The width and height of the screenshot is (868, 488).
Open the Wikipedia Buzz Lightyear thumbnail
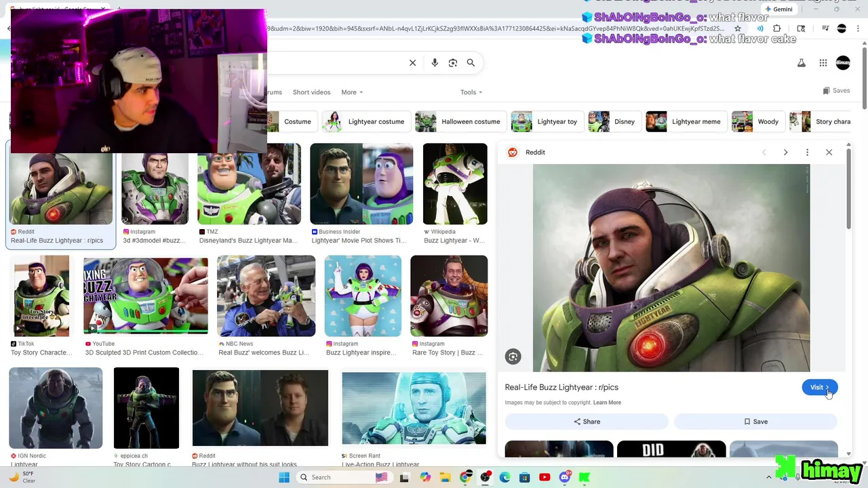[x=455, y=184]
